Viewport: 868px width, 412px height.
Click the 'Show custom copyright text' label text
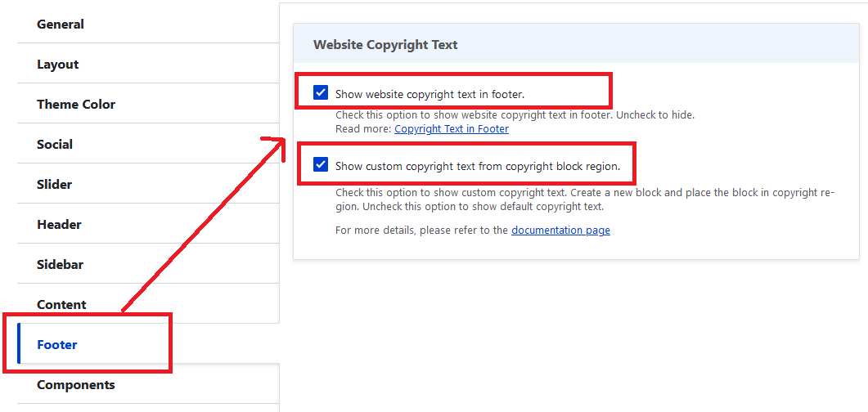(x=478, y=167)
